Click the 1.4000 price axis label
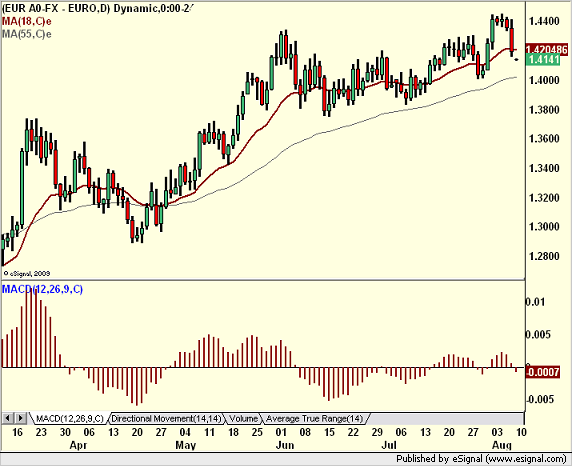 [x=544, y=80]
